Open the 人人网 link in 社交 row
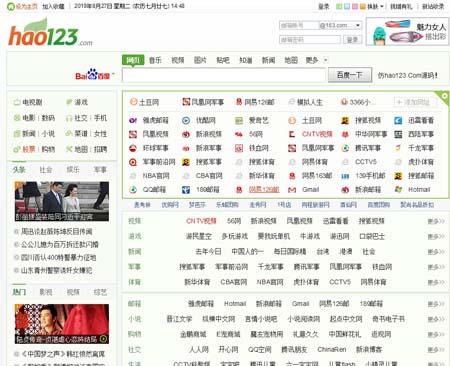This screenshot has height=366, width=450. click(x=199, y=350)
